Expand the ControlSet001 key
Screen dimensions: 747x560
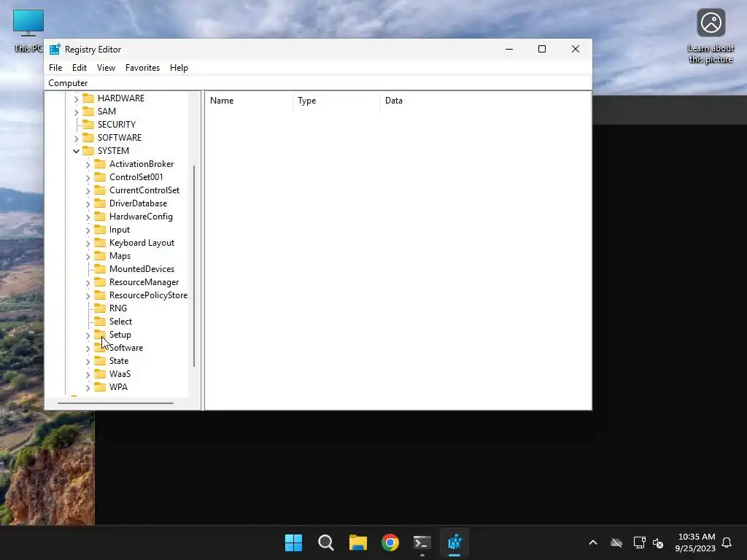(88, 178)
